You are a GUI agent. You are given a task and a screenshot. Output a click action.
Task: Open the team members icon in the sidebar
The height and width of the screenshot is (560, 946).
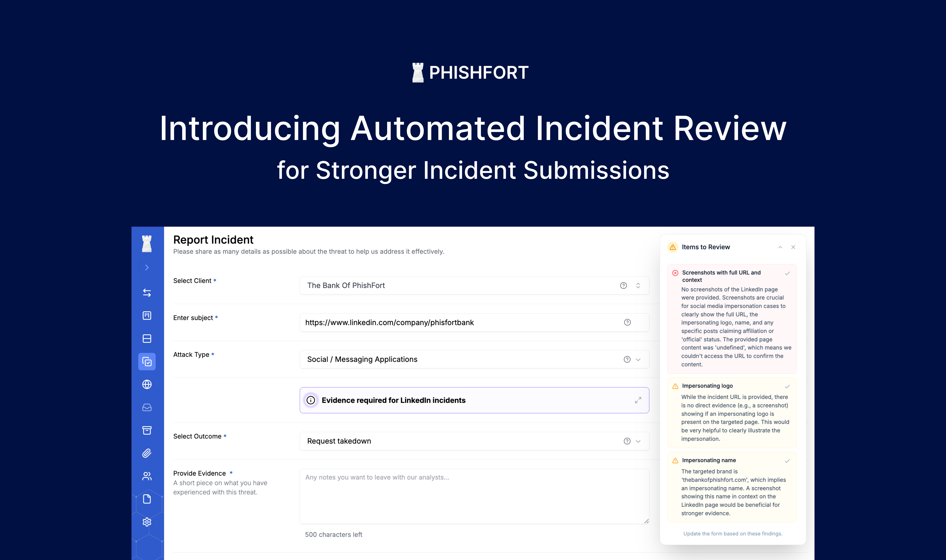click(147, 476)
